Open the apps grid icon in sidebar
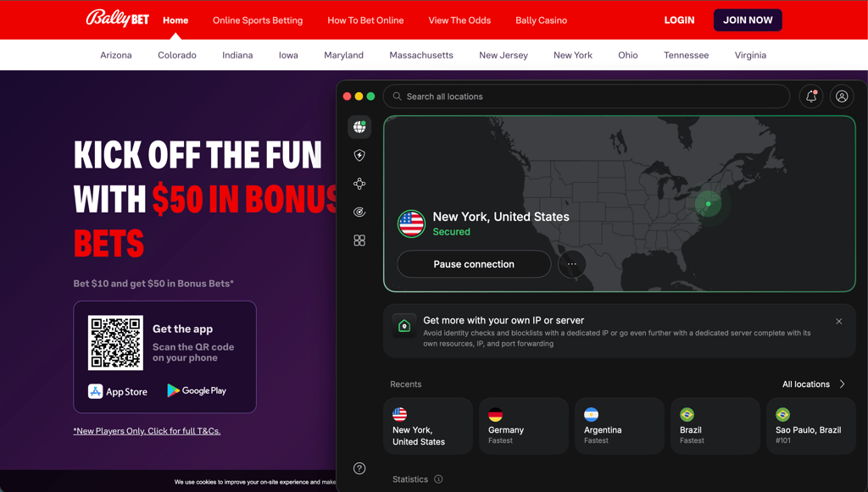The width and height of the screenshot is (868, 492). click(x=359, y=240)
